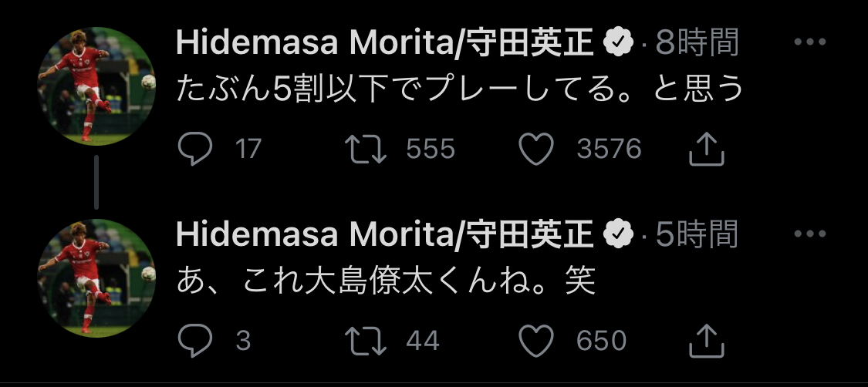Reply to the first tweet with 17 replies
Screen dimensions: 868x387
pos(194,149)
